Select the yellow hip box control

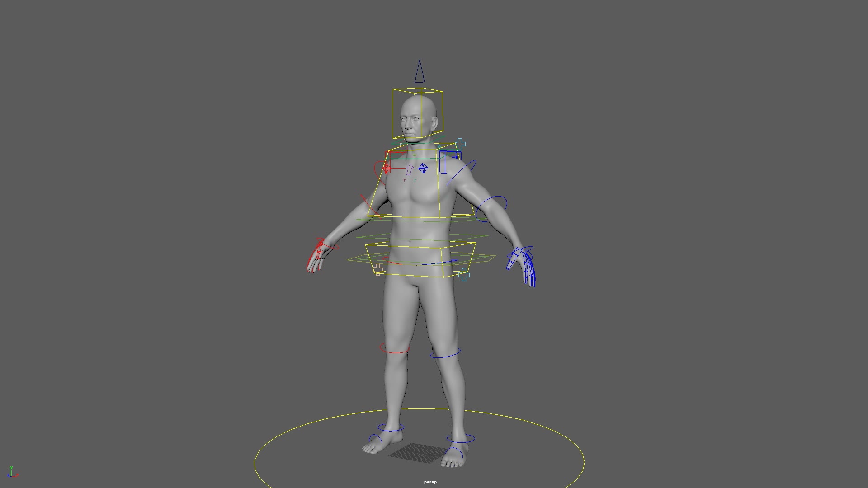(x=420, y=260)
